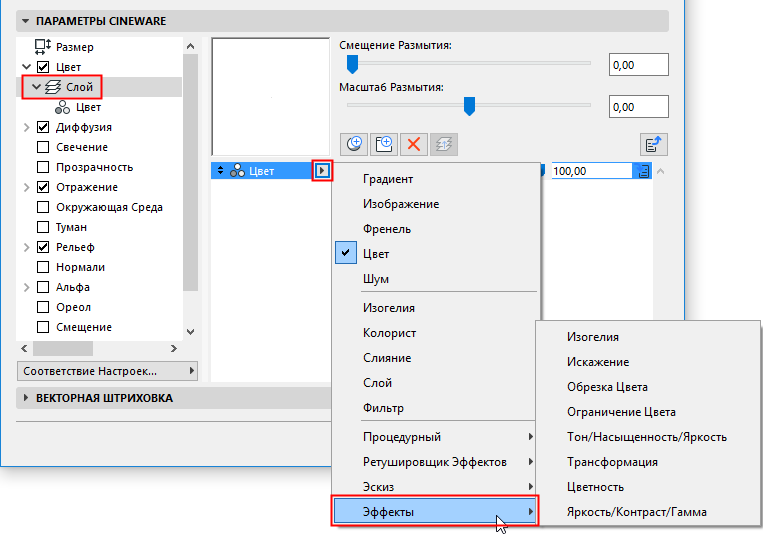Click the layer opacity field 100,00
This screenshot has height=538, width=763.
pos(592,171)
